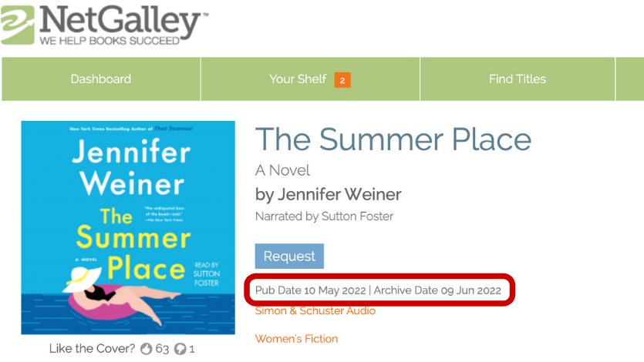Click the partially visible fourth navigation tab
644x362 pixels.
point(630,79)
